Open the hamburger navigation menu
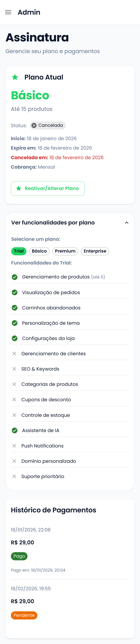140x644 pixels. point(8,12)
